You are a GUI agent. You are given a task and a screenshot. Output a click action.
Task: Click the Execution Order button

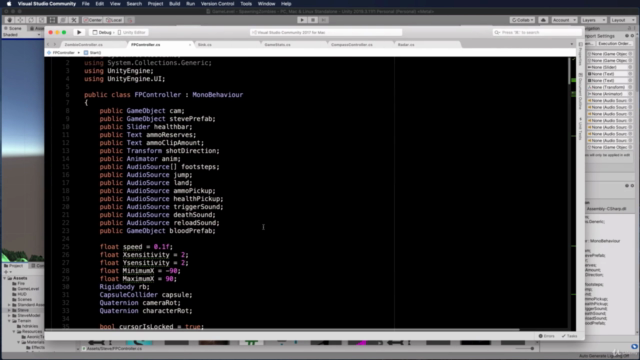[615, 44]
